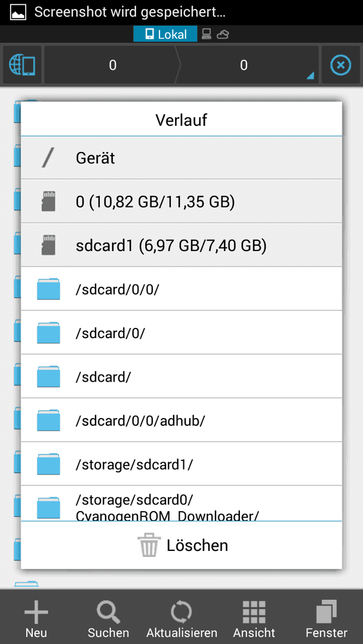Go to /sdcard/0/0/ history entry
Viewport: 363px width, 644px height.
(181, 289)
